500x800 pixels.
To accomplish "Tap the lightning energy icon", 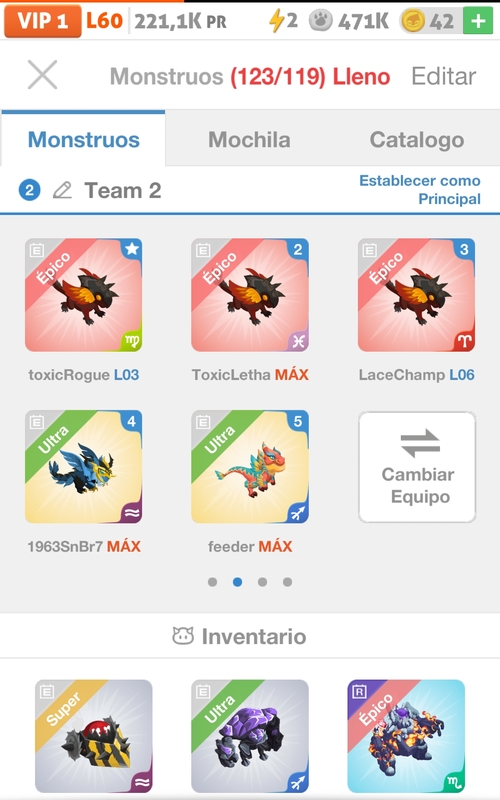I will pos(276,21).
